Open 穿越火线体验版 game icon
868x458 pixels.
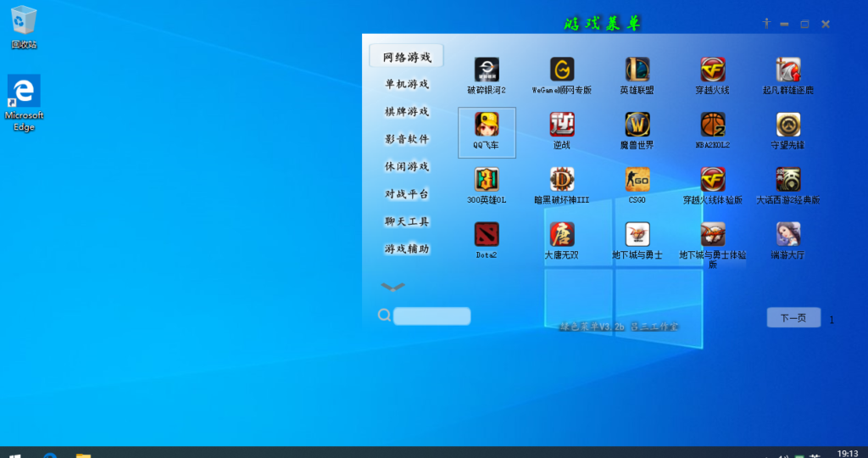712,180
